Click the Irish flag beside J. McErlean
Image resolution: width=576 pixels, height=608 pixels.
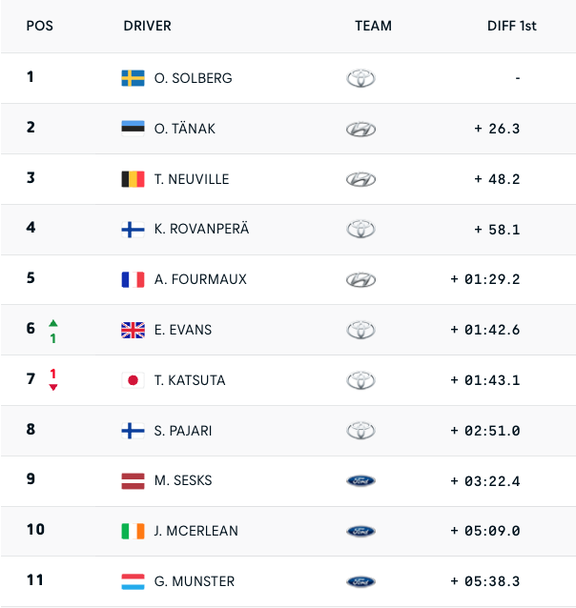click(x=133, y=531)
